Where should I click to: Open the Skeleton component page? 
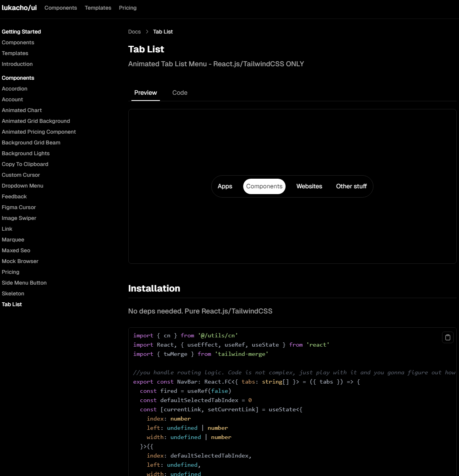coord(13,293)
